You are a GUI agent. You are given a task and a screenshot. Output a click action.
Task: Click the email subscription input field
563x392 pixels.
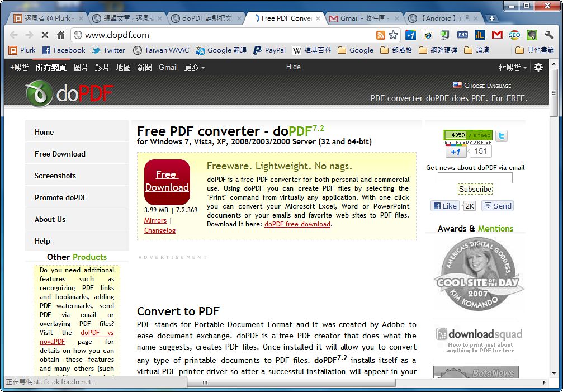pyautogui.click(x=475, y=178)
